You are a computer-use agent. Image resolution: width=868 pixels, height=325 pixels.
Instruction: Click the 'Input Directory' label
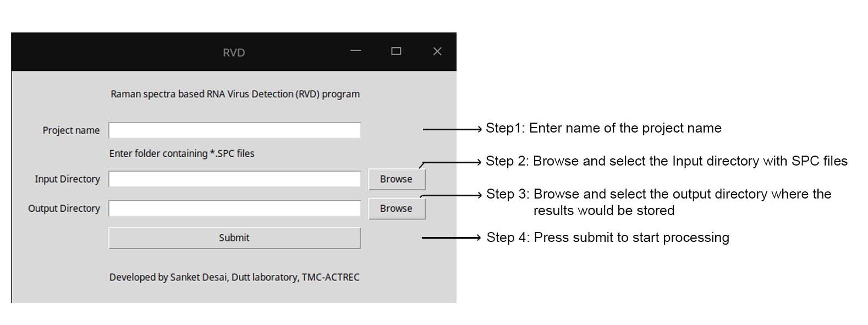click(67, 179)
